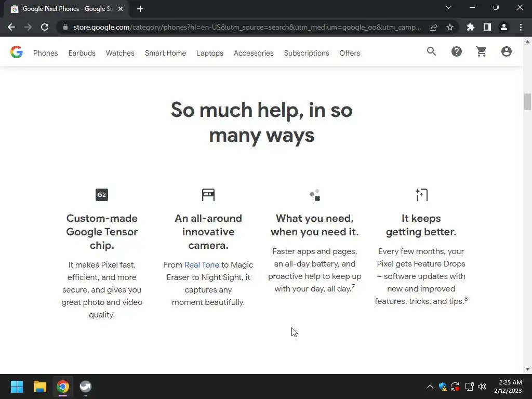Viewport: 532px width, 399px height.
Task: Open the clock showing 2:25 AM
Action: [x=508, y=387]
